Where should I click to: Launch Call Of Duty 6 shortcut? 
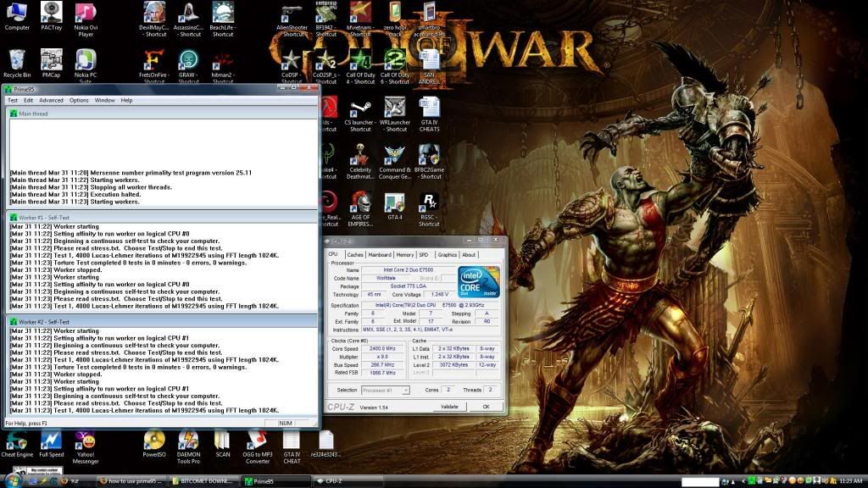395,66
